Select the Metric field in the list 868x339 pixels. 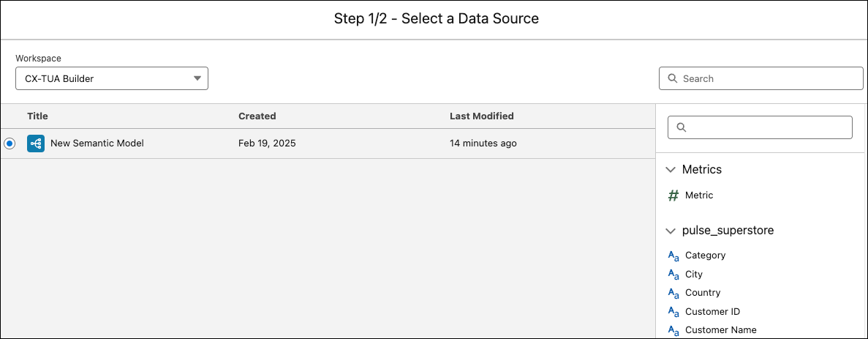[x=698, y=195]
